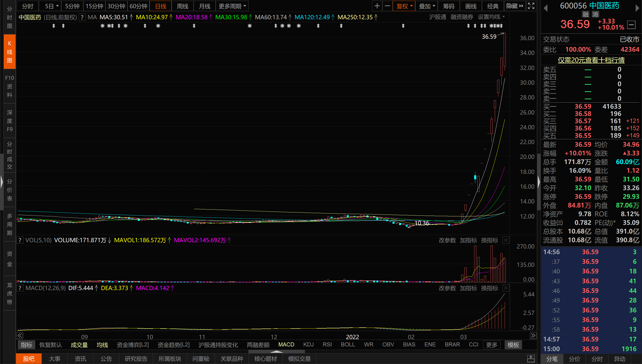Remove stock from watchlist minus box
642x364 pixels.
coord(631,25)
